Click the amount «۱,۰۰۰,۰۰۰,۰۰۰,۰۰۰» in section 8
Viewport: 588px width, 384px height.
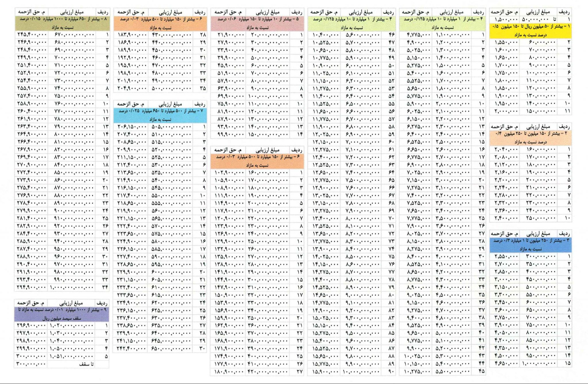click(72, 287)
